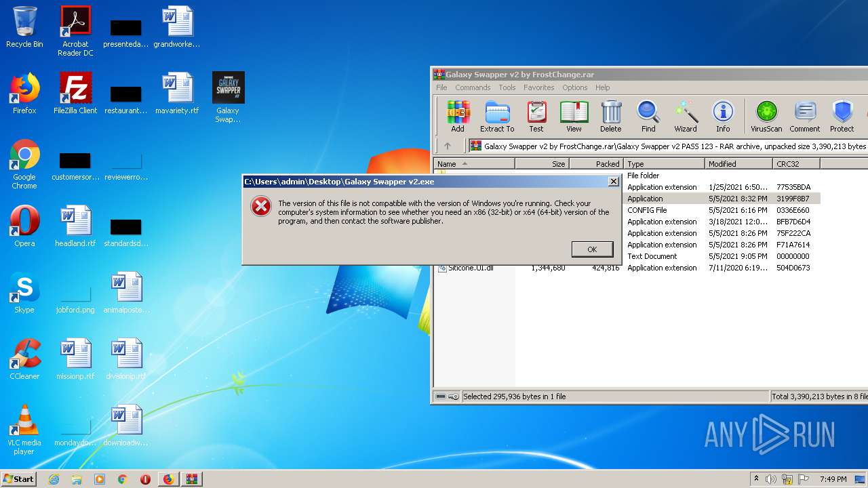Select the FileZilla Client desktop shortcut

tap(75, 94)
